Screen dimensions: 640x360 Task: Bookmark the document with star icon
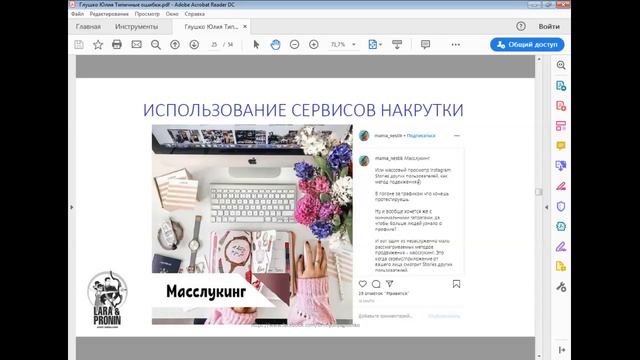click(98, 44)
